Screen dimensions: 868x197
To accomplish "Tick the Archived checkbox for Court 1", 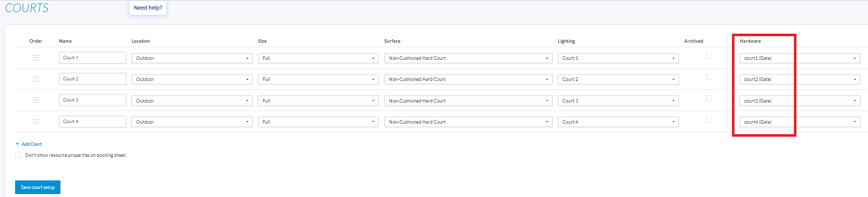I will point(709,56).
